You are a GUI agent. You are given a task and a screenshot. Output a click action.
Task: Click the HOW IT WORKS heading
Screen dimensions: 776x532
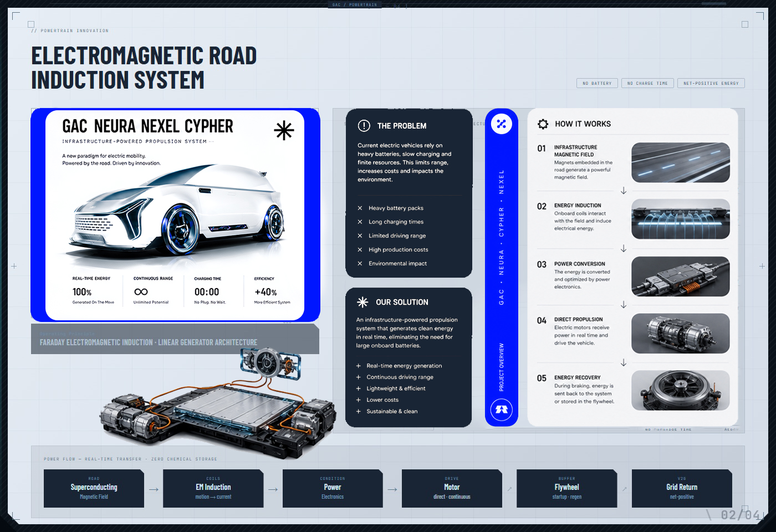tap(583, 124)
